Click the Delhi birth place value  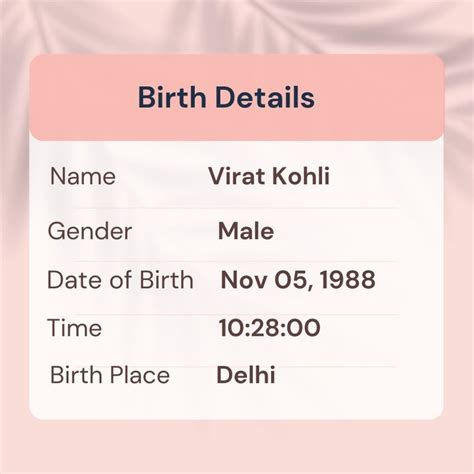pyautogui.click(x=246, y=375)
